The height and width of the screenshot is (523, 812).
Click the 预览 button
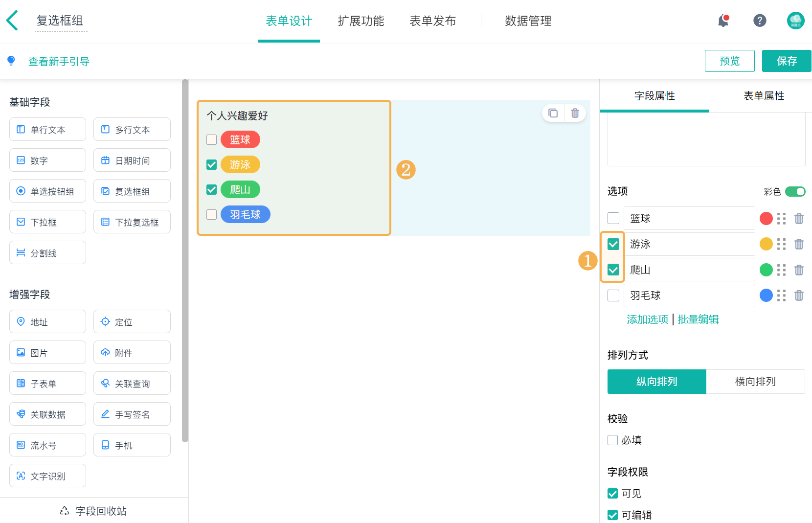(x=730, y=61)
